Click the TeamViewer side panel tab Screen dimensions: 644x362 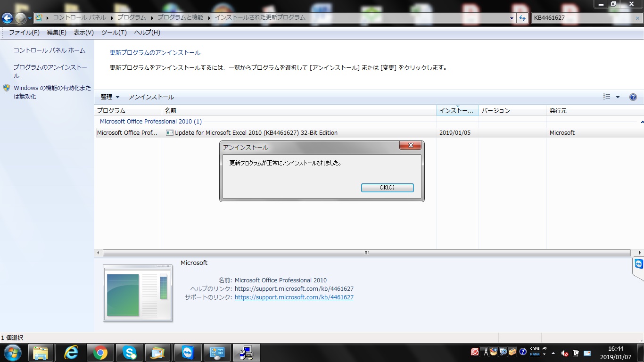tap(638, 269)
